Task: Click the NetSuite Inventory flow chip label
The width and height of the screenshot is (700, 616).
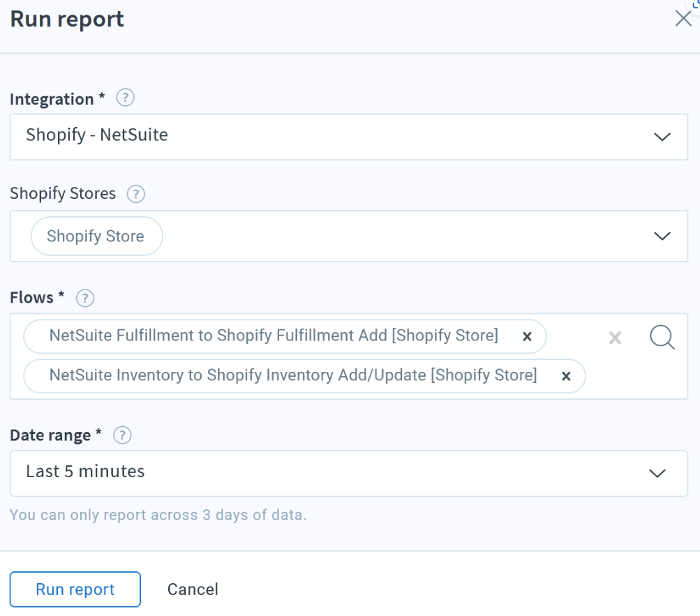Action: click(292, 376)
